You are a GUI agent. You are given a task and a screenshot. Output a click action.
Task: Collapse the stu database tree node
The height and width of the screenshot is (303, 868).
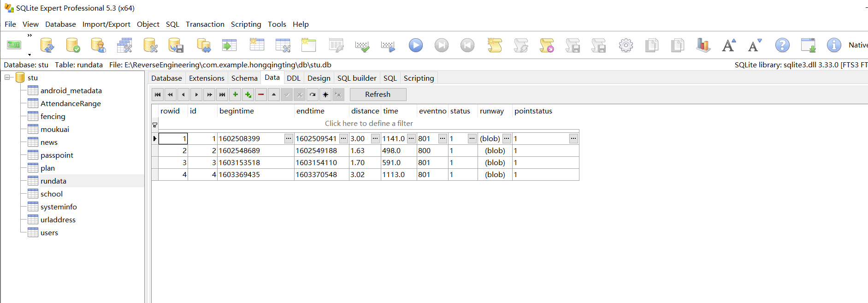[8, 77]
